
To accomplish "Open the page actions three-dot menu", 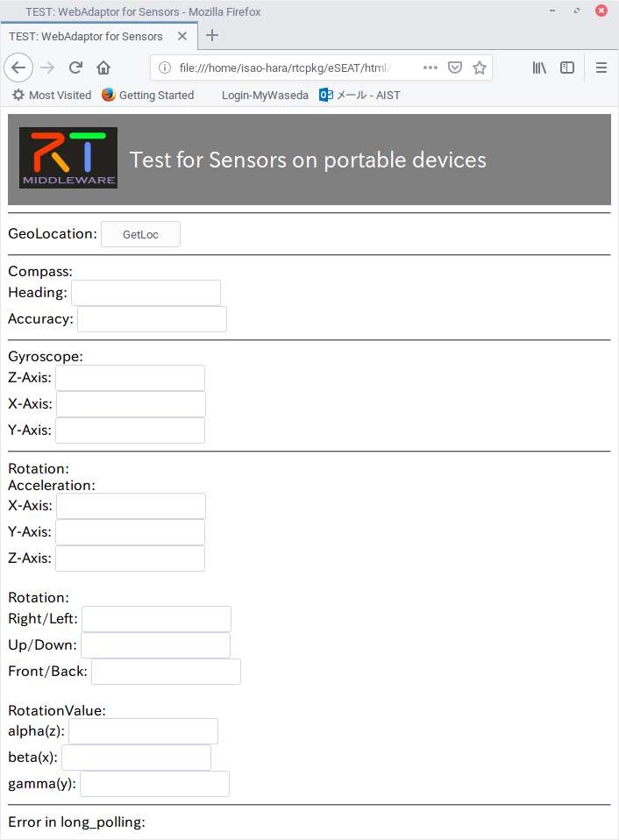I will pos(430,68).
